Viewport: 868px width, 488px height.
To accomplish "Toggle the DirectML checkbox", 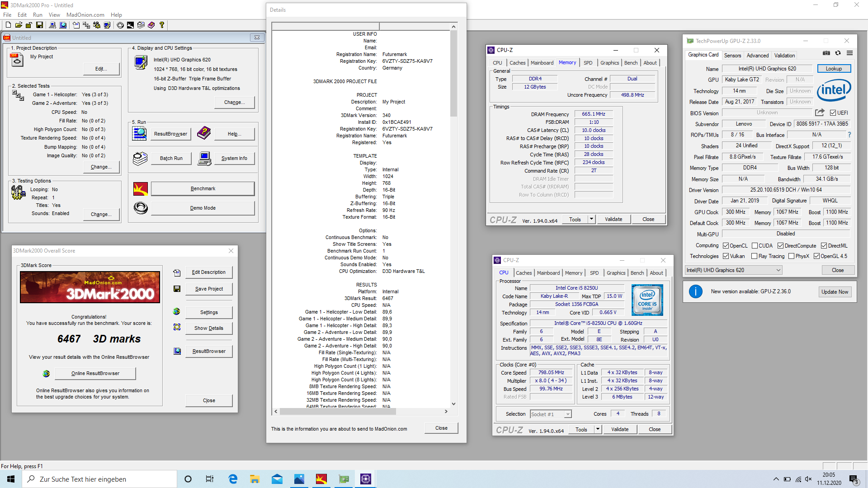I will 824,246.
